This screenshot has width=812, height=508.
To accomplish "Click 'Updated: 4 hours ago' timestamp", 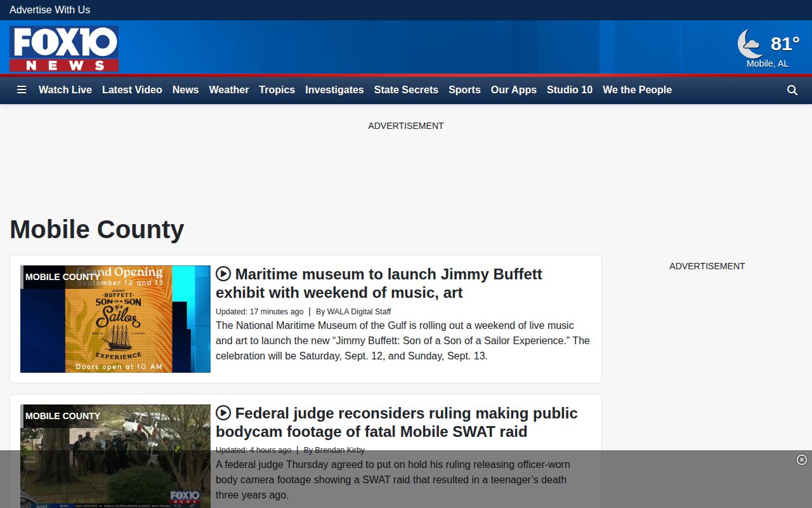I will (254, 450).
